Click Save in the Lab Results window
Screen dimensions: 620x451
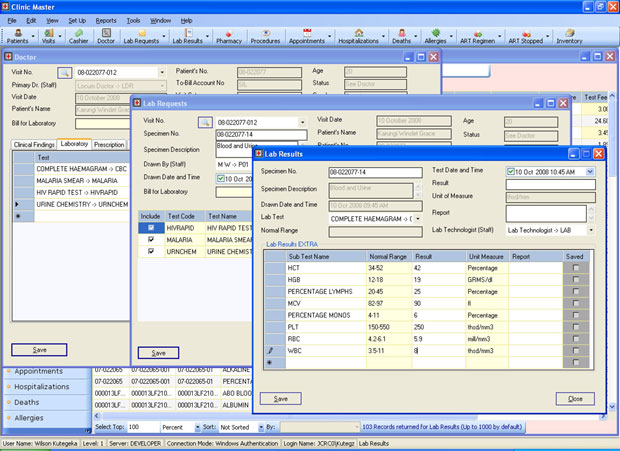281,398
